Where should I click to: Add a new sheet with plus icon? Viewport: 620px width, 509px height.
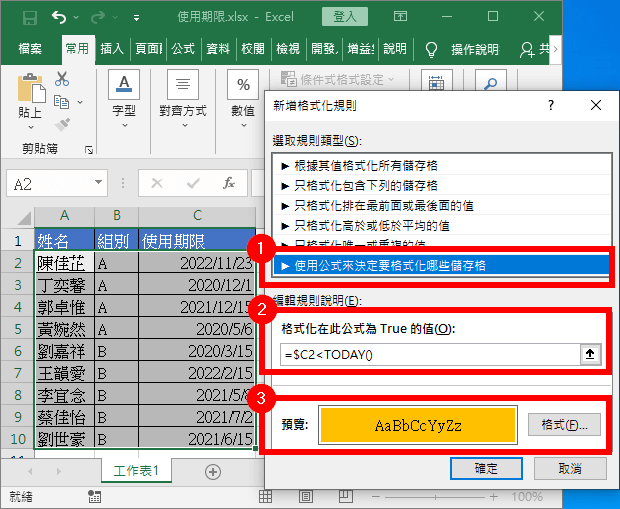pos(213,472)
